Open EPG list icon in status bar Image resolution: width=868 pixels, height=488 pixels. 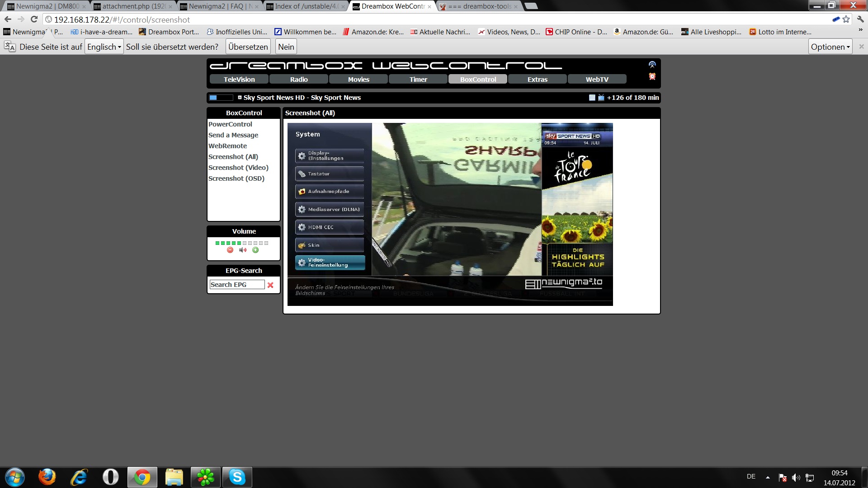(592, 98)
